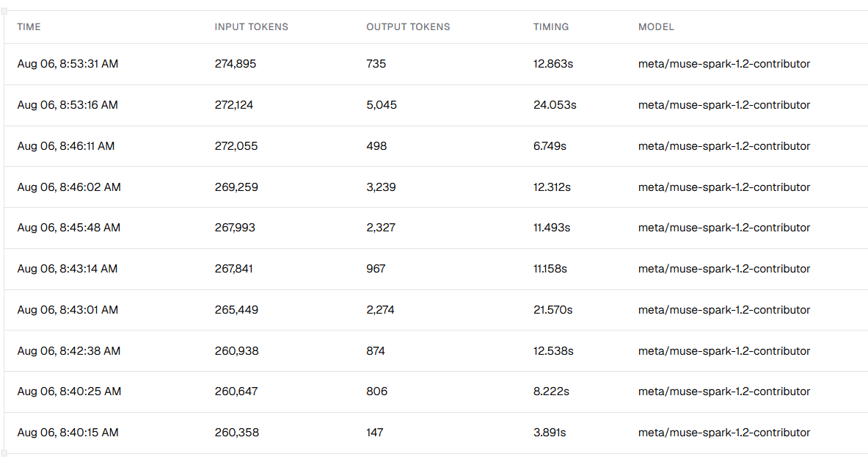Click the model name in the 3.891s row
The width and height of the screenshot is (868, 462).
point(724,433)
